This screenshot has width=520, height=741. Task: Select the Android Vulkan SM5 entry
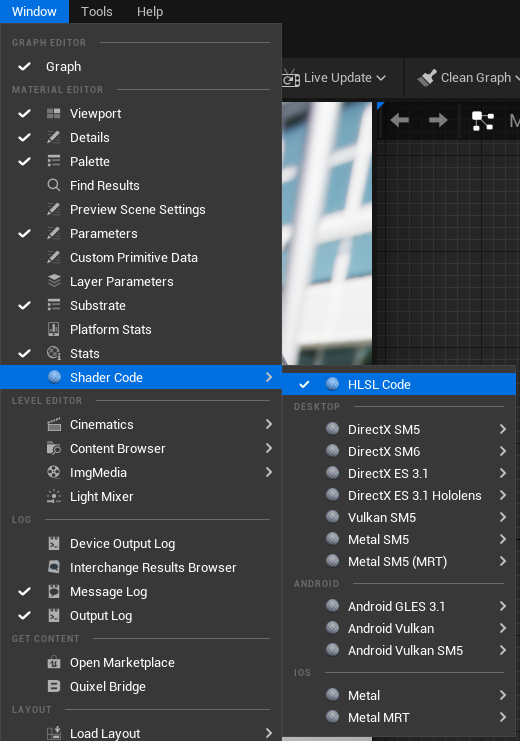tap(399, 650)
